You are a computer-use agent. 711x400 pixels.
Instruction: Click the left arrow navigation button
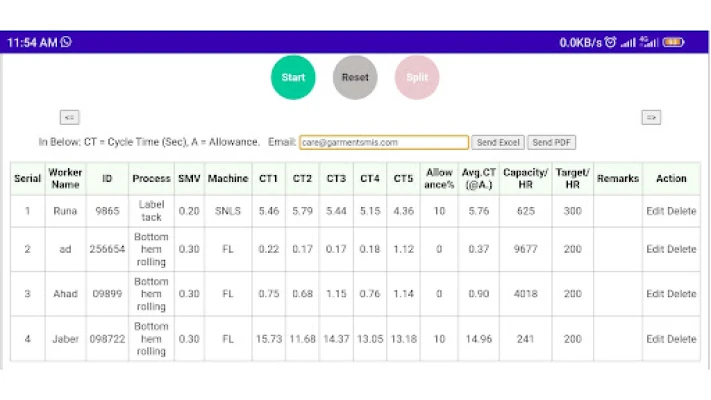point(69,117)
